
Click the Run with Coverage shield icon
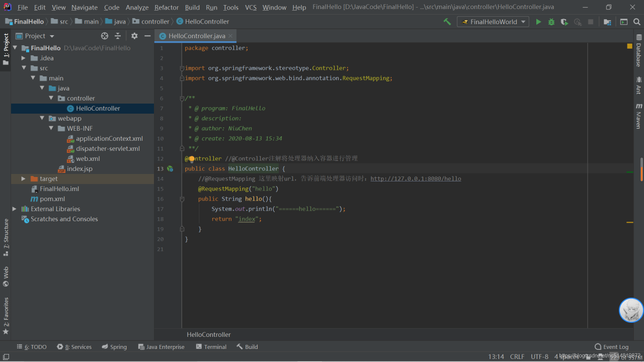tap(565, 22)
